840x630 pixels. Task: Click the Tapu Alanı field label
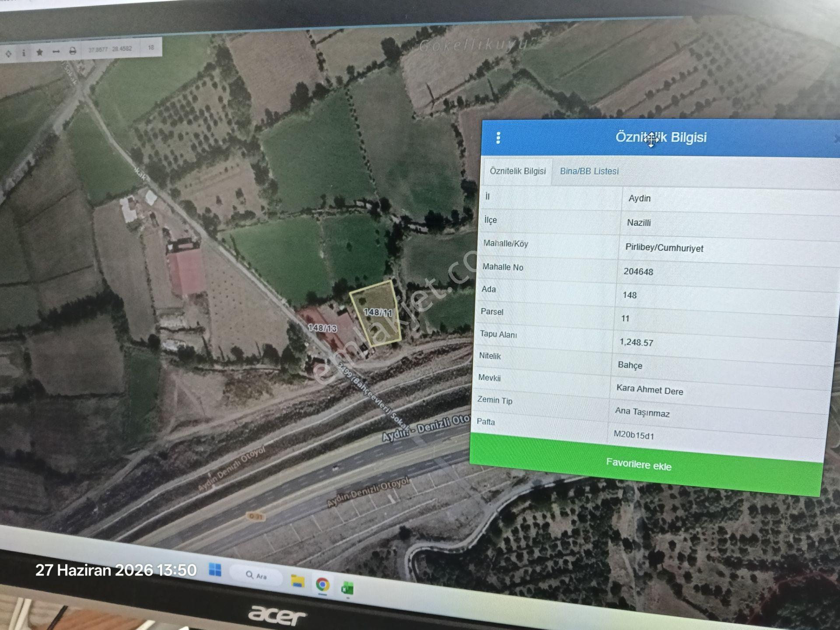[498, 334]
